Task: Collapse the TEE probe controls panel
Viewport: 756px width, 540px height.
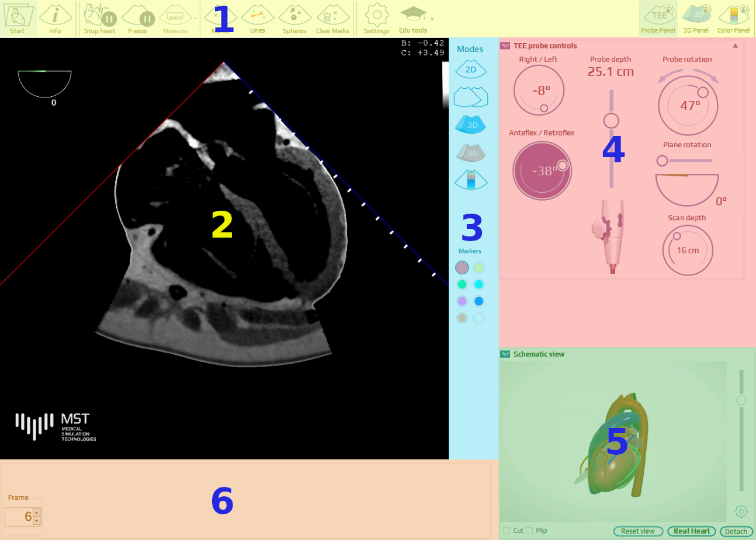Action: [735, 46]
